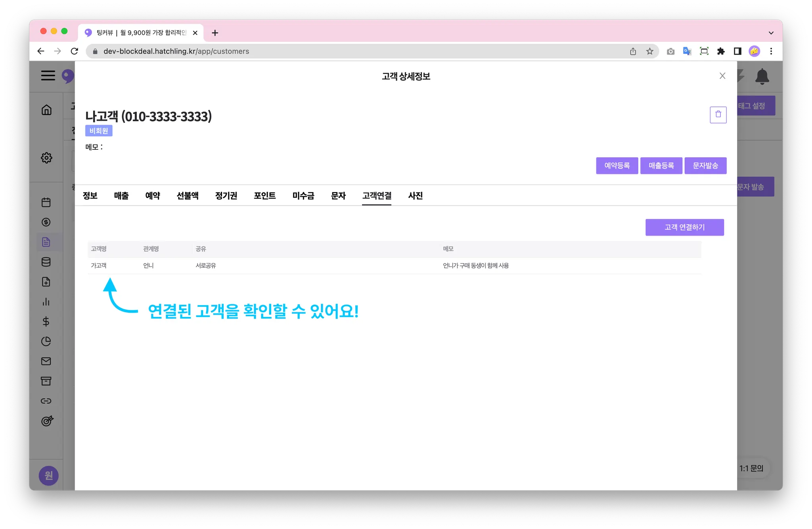Viewport: 812px width, 529px height.
Task: Click the database stack sidebar icon
Action: [46, 262]
